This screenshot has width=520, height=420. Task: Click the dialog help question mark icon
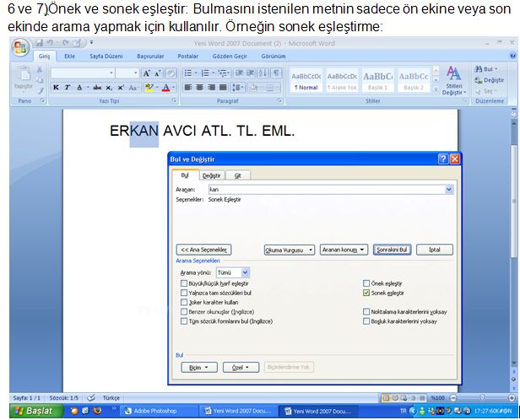[443, 159]
